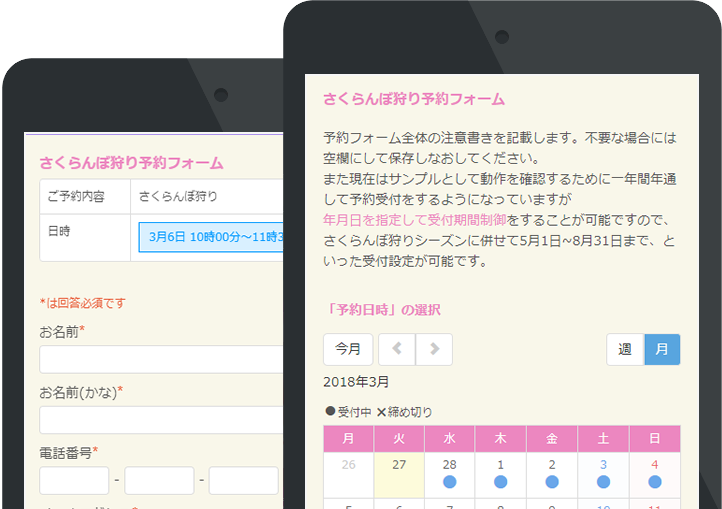Click the 火 Tuesday column header
Screen dimensions: 722x509
pyautogui.click(x=399, y=439)
